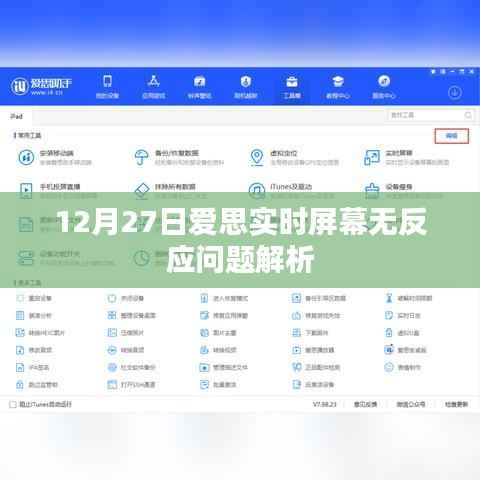
Task: Click 微信公众号 link
Action: [x=411, y=404]
